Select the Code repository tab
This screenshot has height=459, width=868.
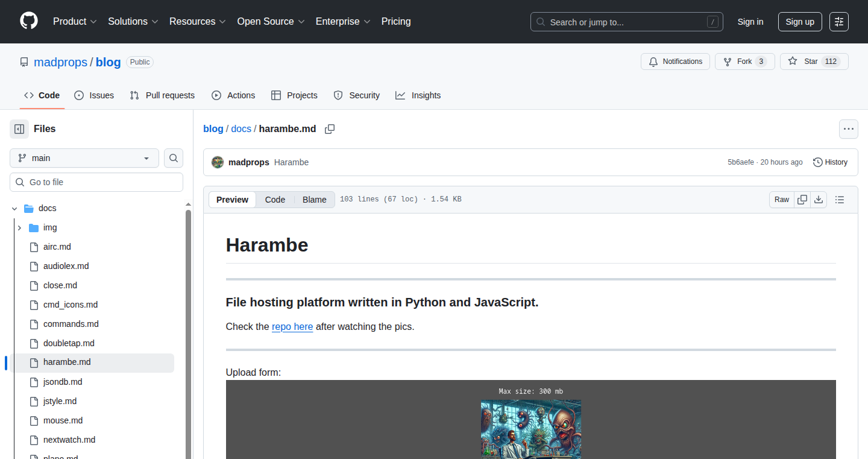coord(42,95)
